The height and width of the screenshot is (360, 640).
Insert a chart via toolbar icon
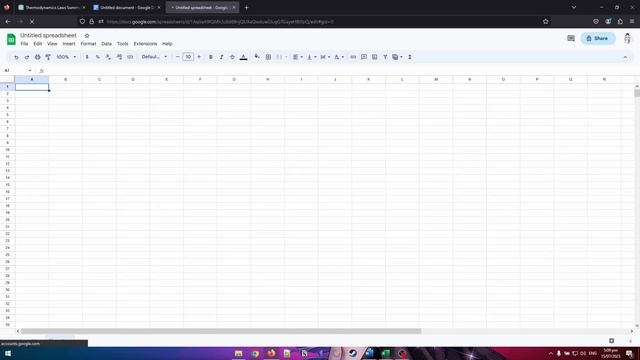coord(375,57)
